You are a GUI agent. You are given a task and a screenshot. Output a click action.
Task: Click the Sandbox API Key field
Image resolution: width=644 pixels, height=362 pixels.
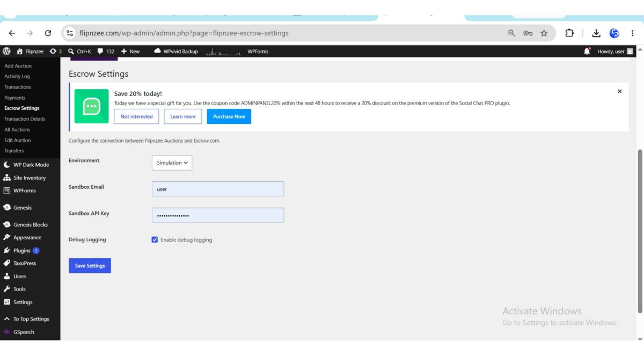click(218, 216)
